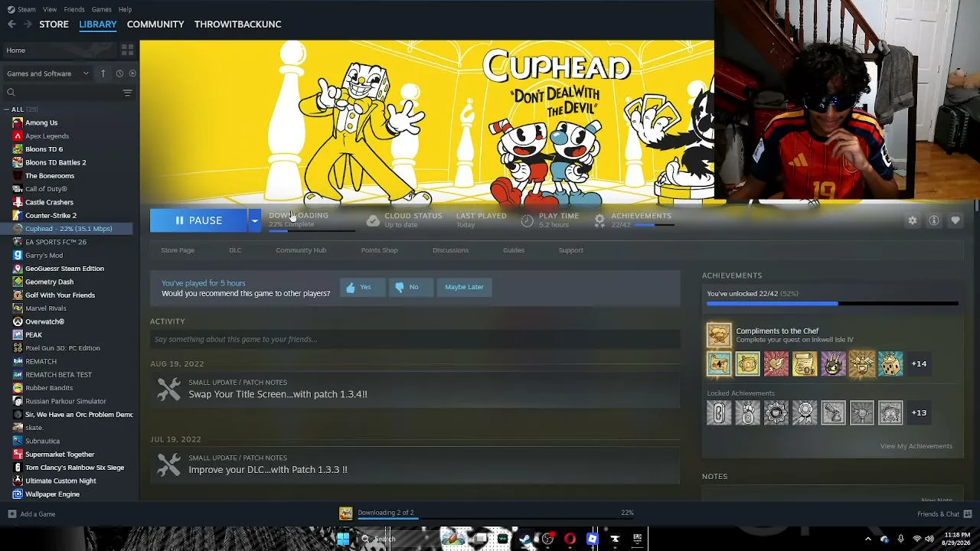Toggle the ready-to-play filter icon
The width and height of the screenshot is (980, 551).
coord(132,73)
